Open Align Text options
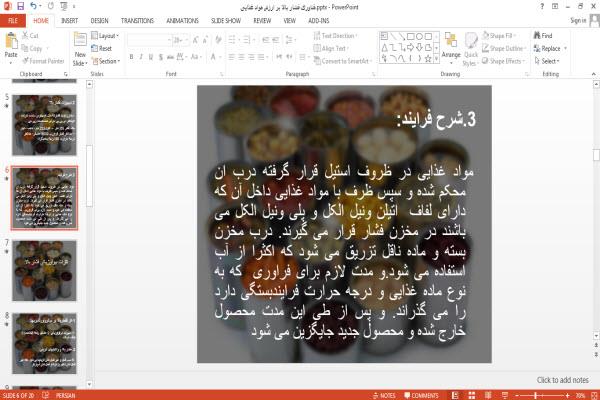 point(331,48)
